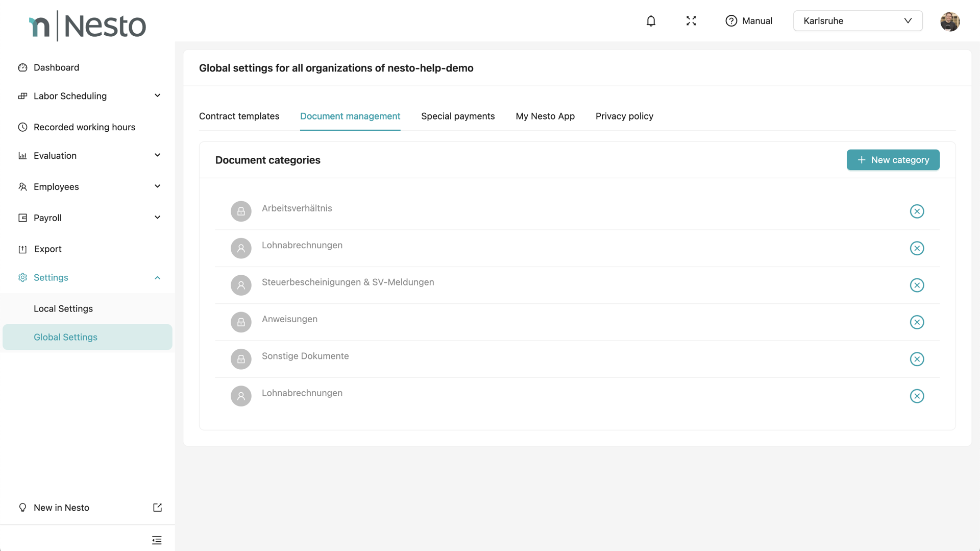Open the notifications bell
The image size is (980, 551).
point(651,21)
